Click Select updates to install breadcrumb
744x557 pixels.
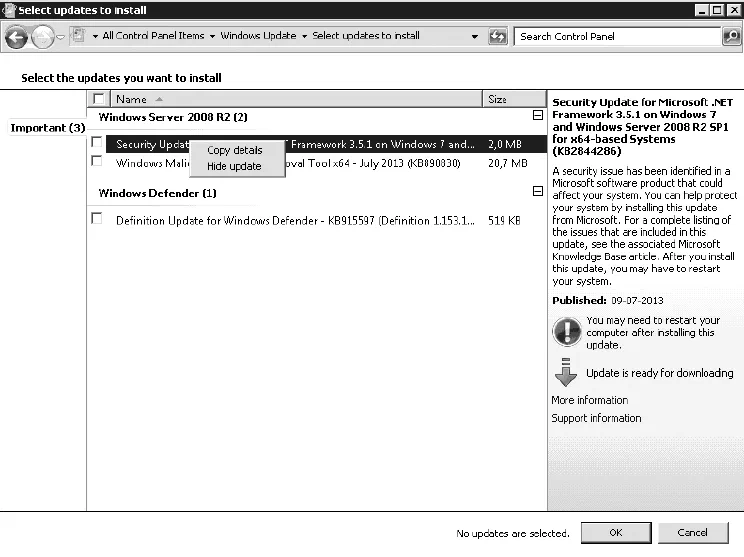pos(366,36)
